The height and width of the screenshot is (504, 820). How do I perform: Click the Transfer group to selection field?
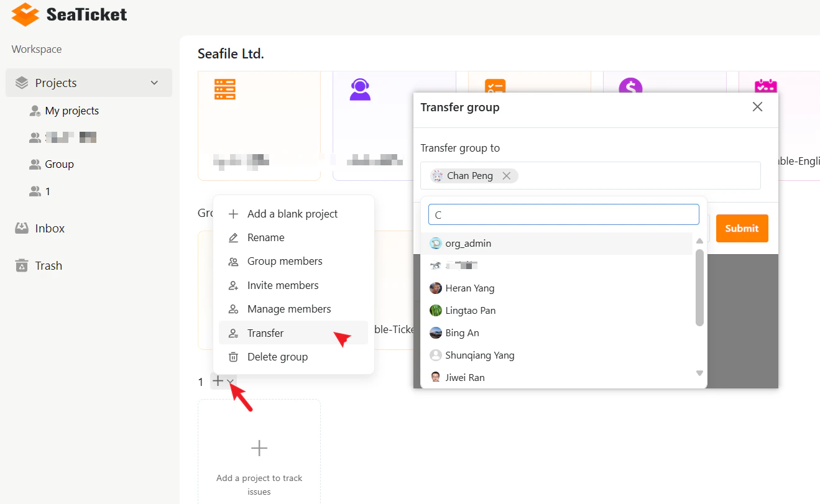590,175
